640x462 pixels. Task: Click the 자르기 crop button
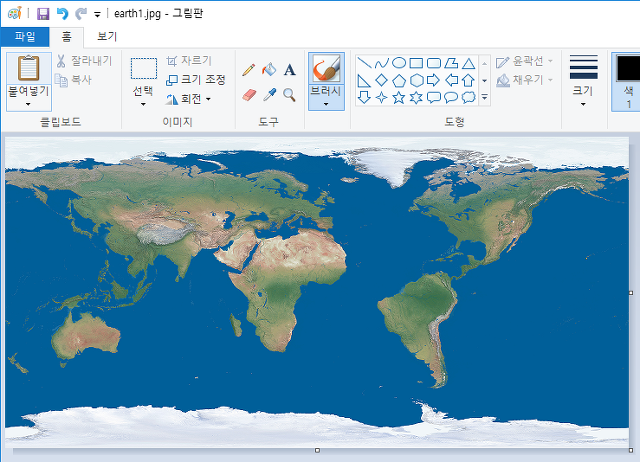(189, 61)
